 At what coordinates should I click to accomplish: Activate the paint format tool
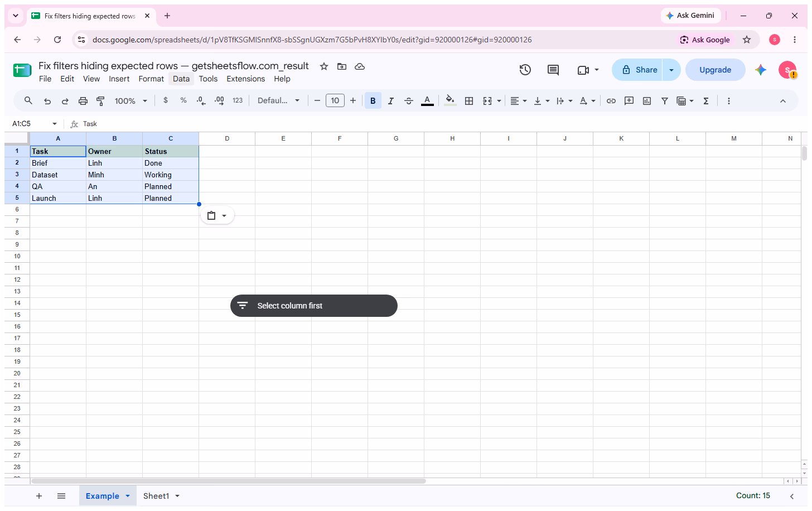[x=101, y=101]
